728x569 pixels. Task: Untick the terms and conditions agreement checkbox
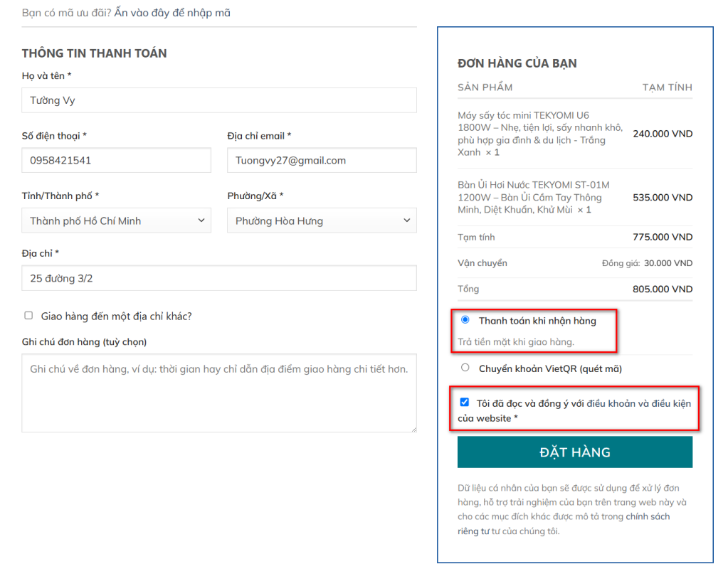coord(465,402)
